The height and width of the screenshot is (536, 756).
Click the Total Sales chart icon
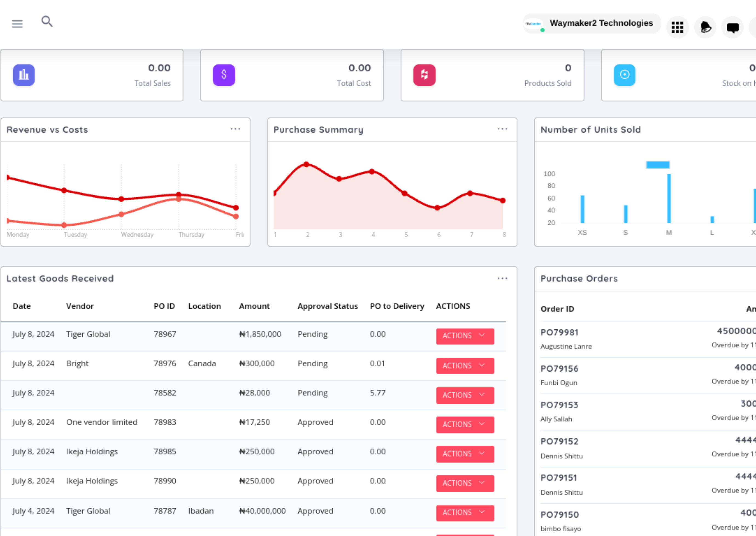point(24,75)
